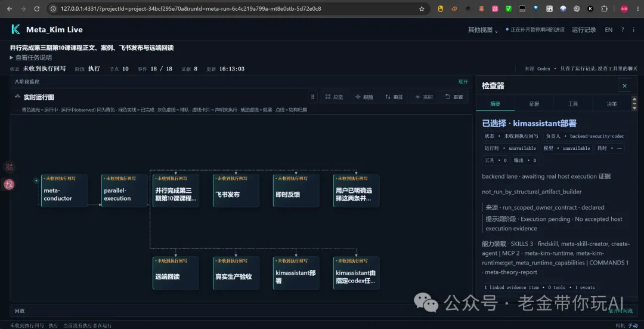Click the 总览 overview button
The image size is (644, 329).
coord(335,97)
